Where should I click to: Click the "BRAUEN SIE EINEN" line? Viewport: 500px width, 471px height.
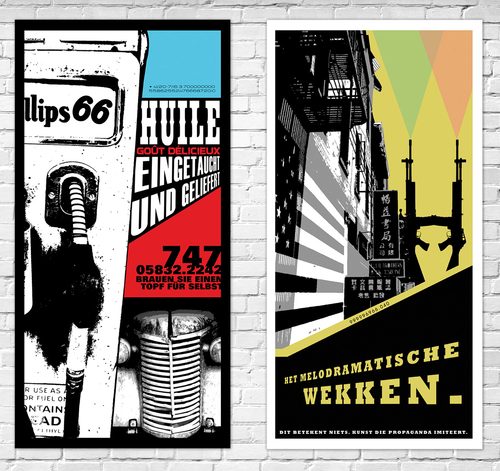click(x=178, y=279)
